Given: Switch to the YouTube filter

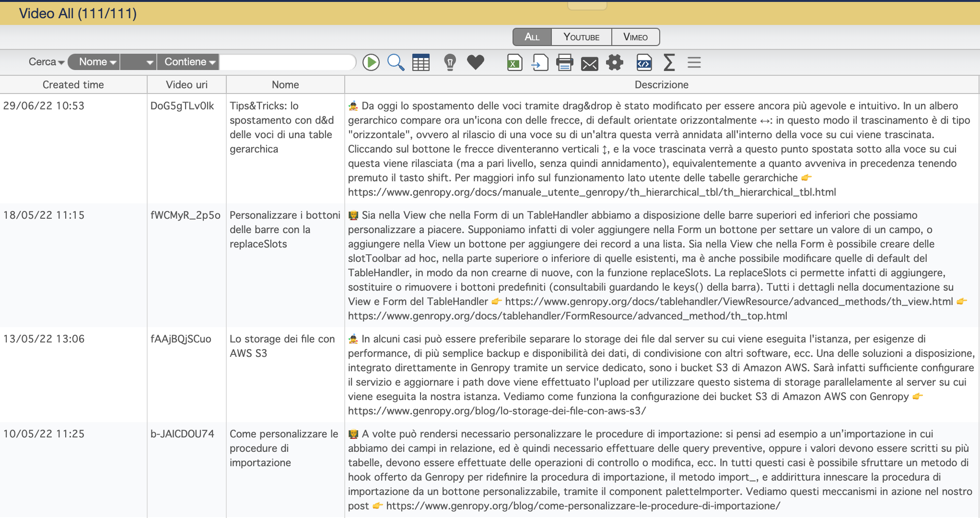Looking at the screenshot, I should (581, 37).
